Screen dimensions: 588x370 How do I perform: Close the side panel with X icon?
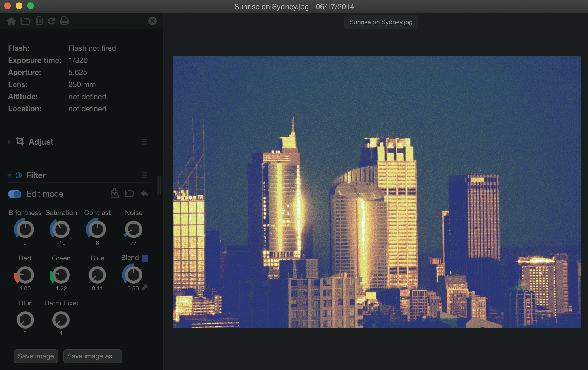coord(152,21)
